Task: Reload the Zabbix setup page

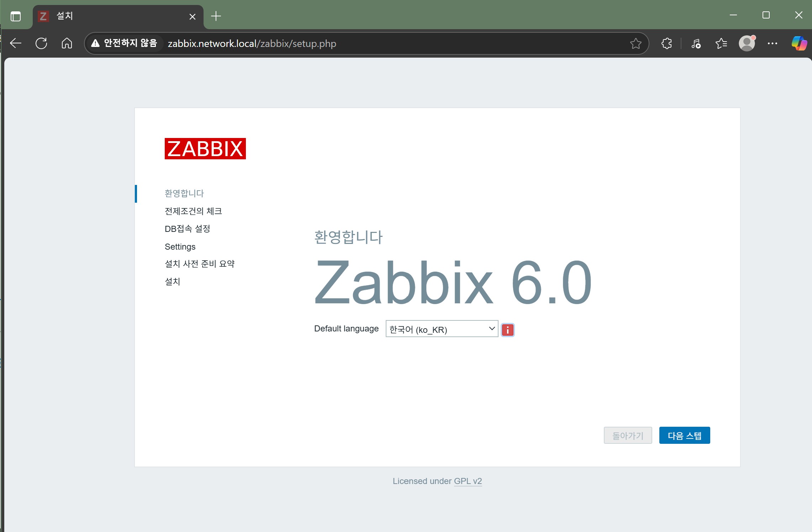Action: point(41,43)
